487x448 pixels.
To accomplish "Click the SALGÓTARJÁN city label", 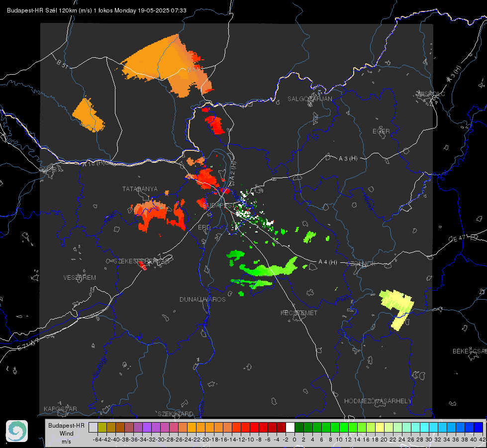I will [309, 99].
